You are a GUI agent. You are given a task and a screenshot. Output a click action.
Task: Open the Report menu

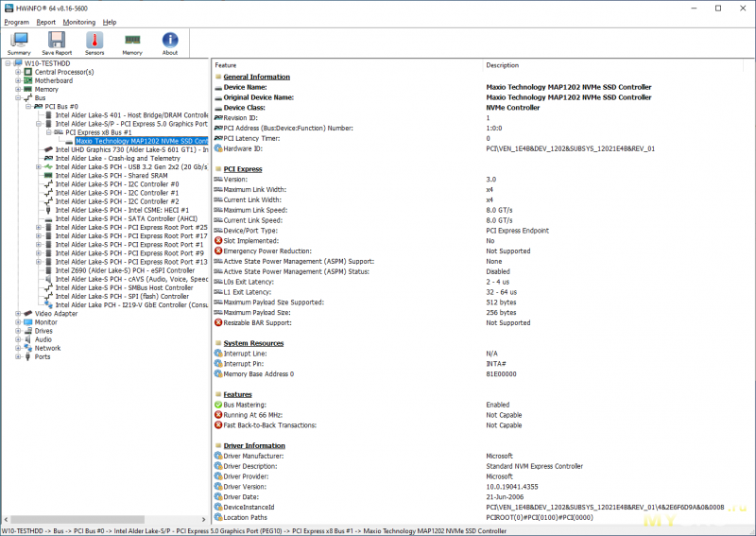pos(45,22)
